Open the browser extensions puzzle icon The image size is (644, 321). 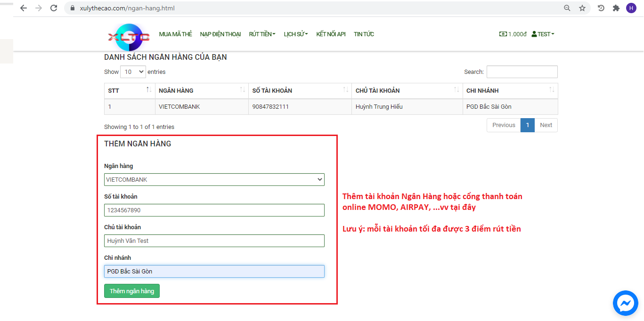point(616,8)
